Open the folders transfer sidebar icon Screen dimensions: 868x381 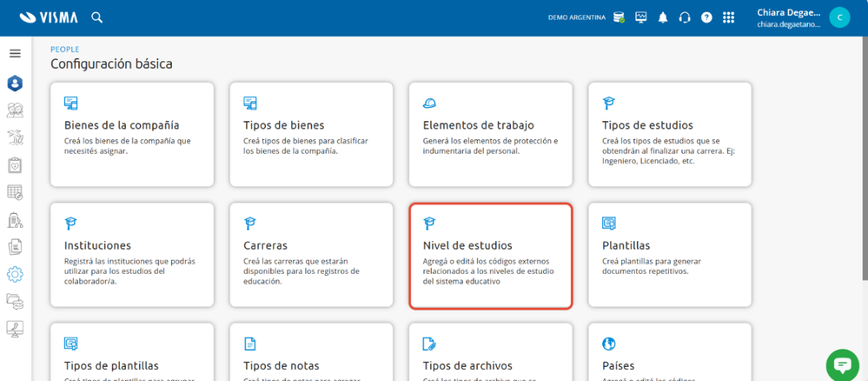(x=15, y=301)
